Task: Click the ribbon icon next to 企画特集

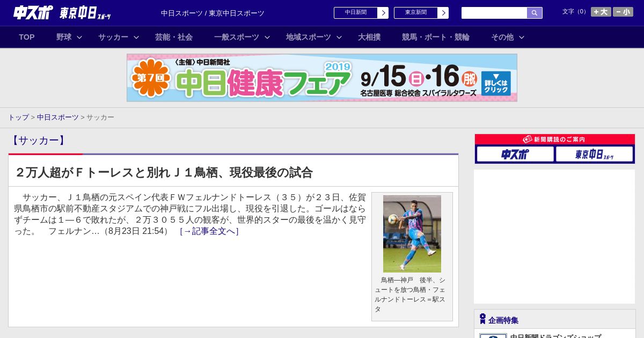Action: 482,319
